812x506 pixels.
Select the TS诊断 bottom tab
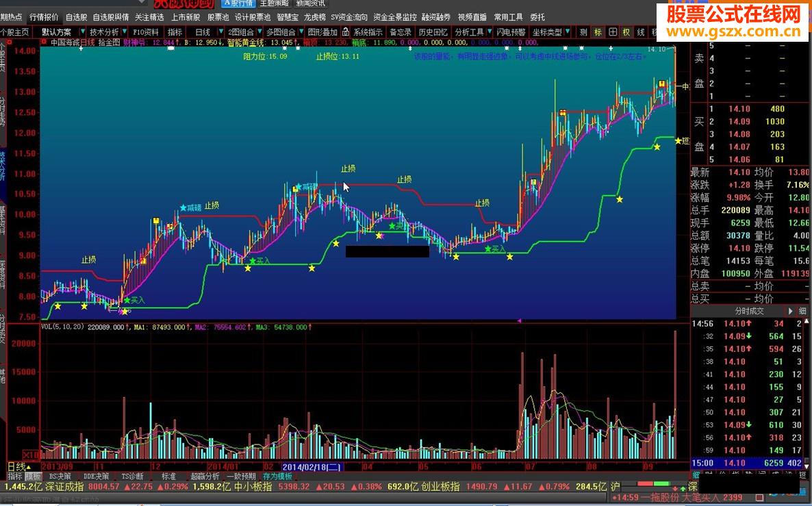click(133, 476)
